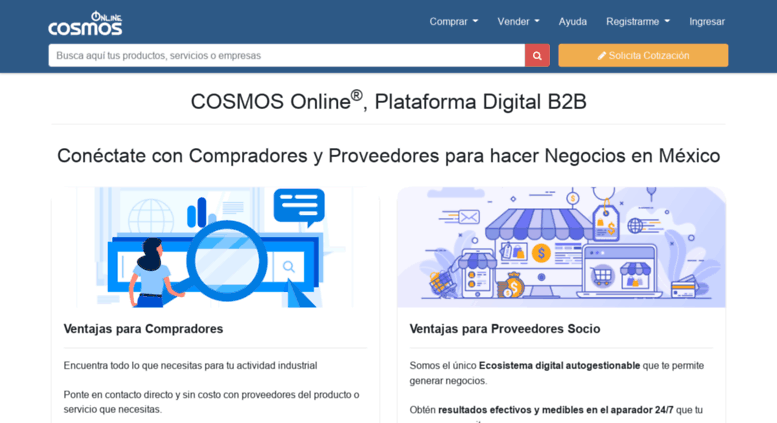Select the Ventajas para Compradores heading
The height and width of the screenshot is (423, 777).
(143, 329)
